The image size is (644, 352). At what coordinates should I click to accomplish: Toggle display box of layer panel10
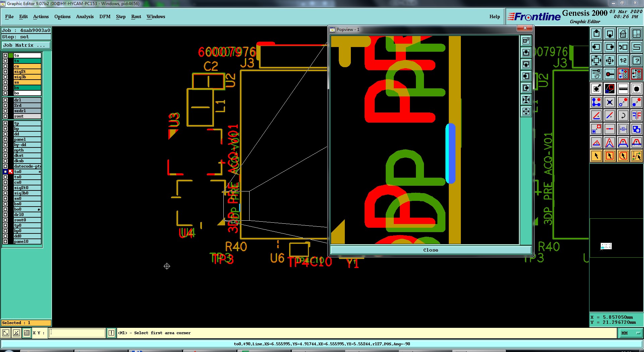pyautogui.click(x=5, y=241)
